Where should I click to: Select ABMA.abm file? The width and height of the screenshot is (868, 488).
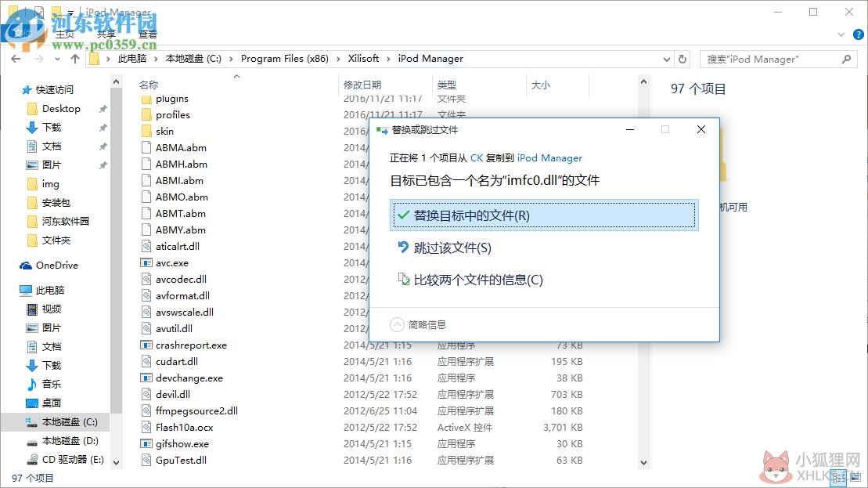181,147
